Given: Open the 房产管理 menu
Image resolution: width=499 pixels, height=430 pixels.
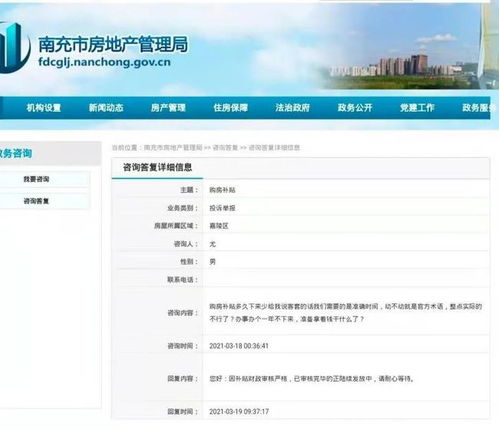Looking at the screenshot, I should pos(168,108).
